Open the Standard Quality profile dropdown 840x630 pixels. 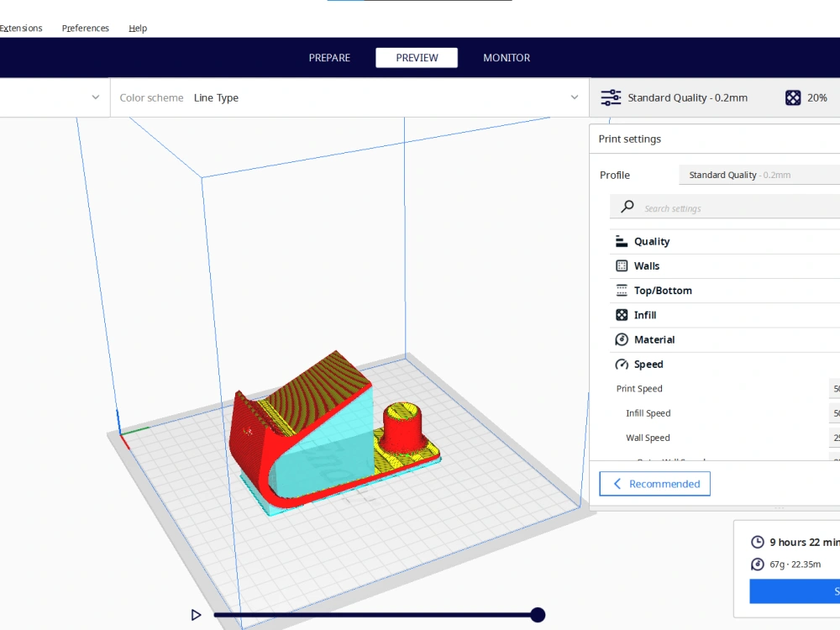[x=759, y=175]
